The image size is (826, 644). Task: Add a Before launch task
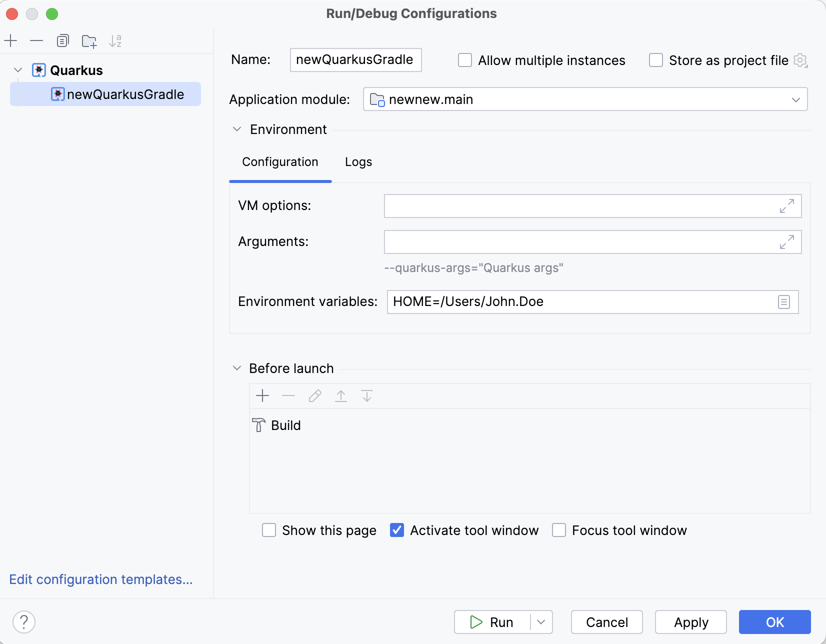262,396
